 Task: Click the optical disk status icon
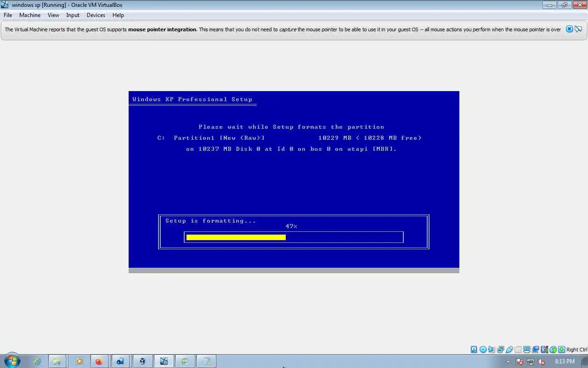pos(483,350)
